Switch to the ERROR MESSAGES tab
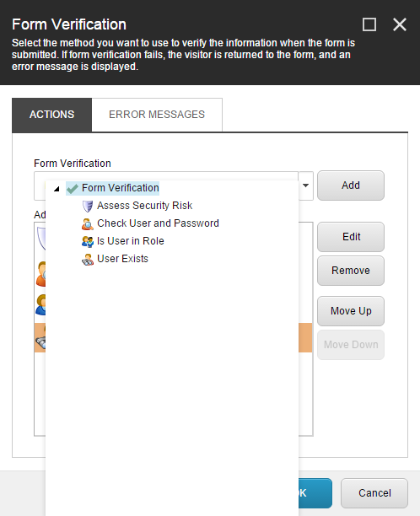 [157, 115]
